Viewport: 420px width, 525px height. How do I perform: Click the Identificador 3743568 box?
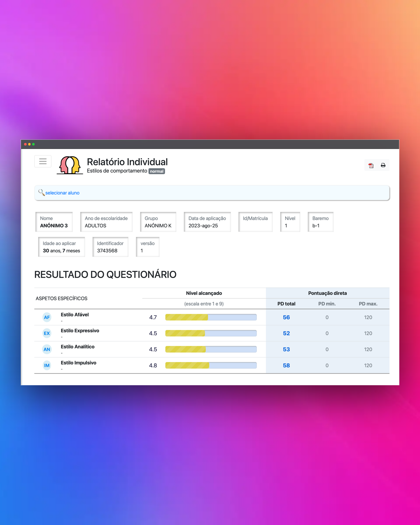click(x=110, y=247)
